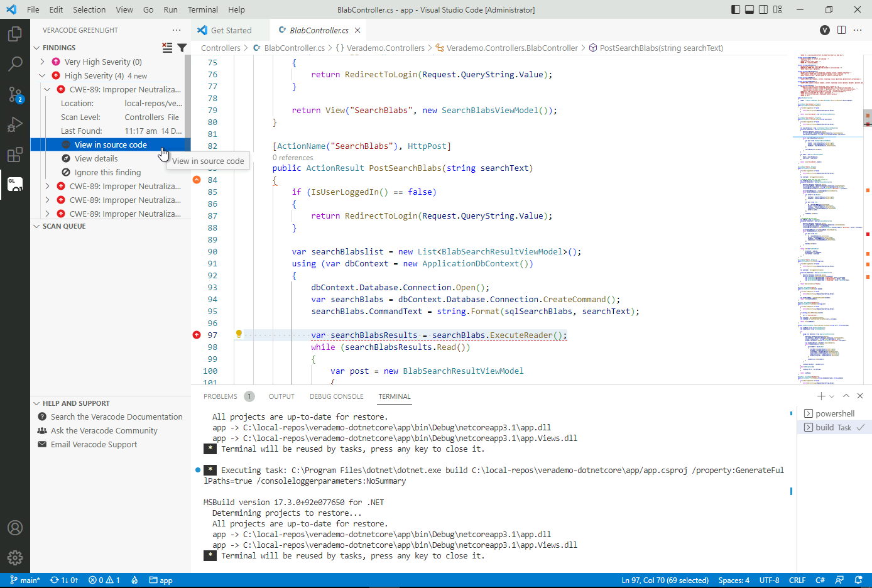
Task: Select the build Task terminal instance
Action: pyautogui.click(x=834, y=427)
